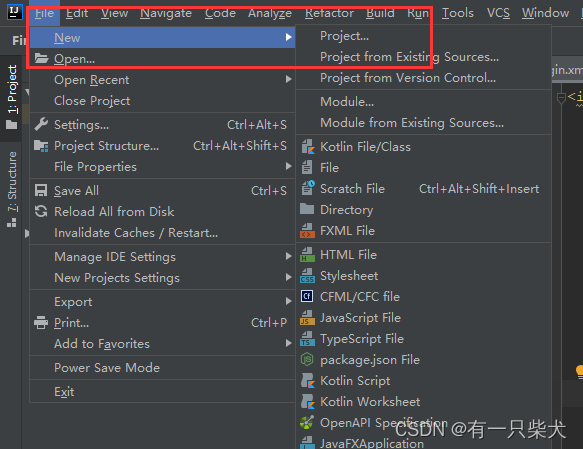The height and width of the screenshot is (449, 583).
Task: Expand the File Properties submenu arrow
Action: [288, 166]
